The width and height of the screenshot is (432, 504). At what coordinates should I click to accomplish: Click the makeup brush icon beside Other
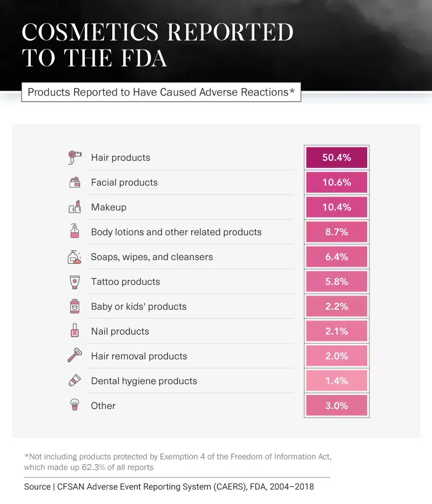pyautogui.click(x=75, y=405)
